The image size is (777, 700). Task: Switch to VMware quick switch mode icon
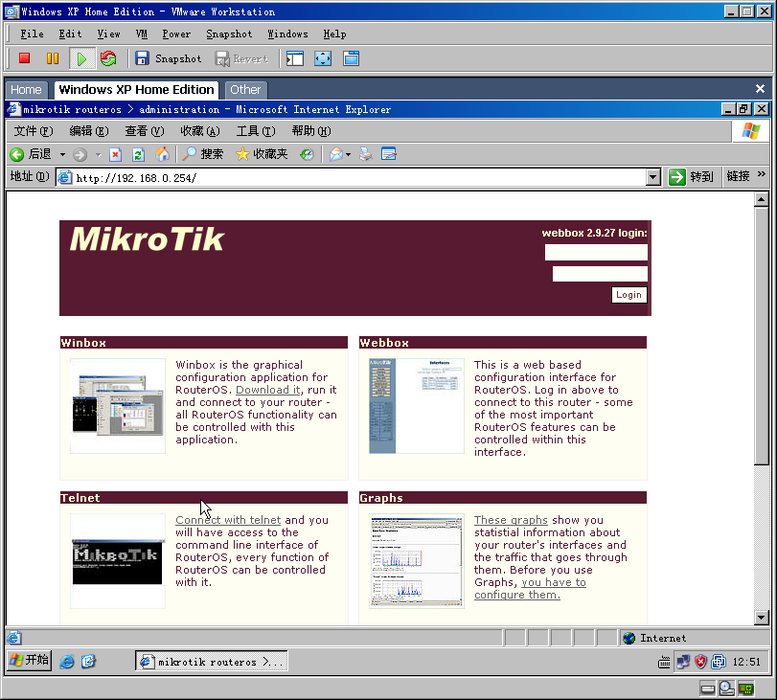[351, 58]
